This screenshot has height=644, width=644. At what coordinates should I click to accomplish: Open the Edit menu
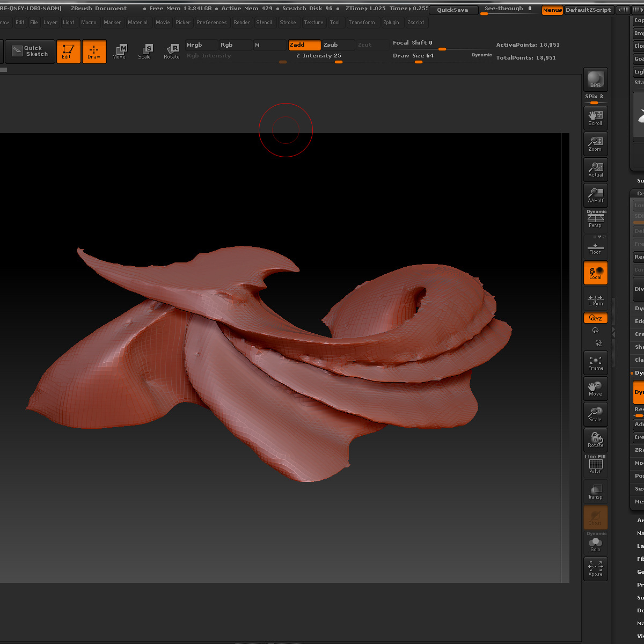(x=20, y=23)
